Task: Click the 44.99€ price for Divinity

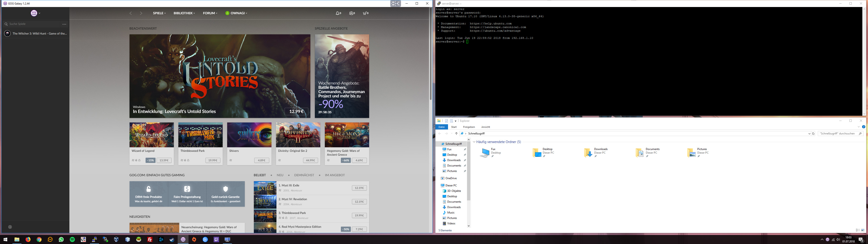Action: coord(310,160)
